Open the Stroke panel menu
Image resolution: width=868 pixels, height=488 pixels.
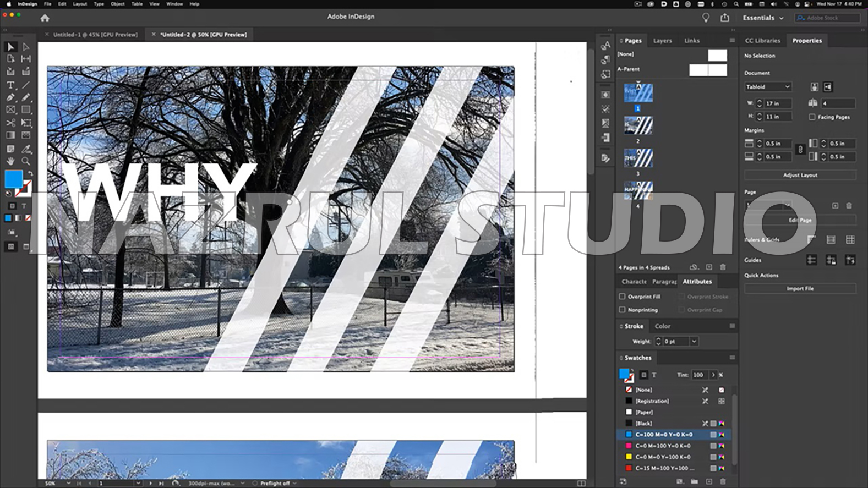click(x=732, y=326)
